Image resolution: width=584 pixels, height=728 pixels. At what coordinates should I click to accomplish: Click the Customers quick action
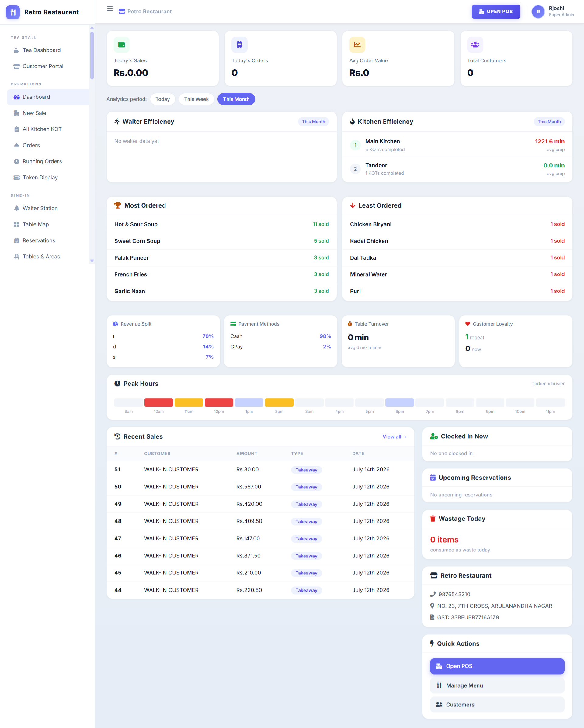click(x=497, y=705)
